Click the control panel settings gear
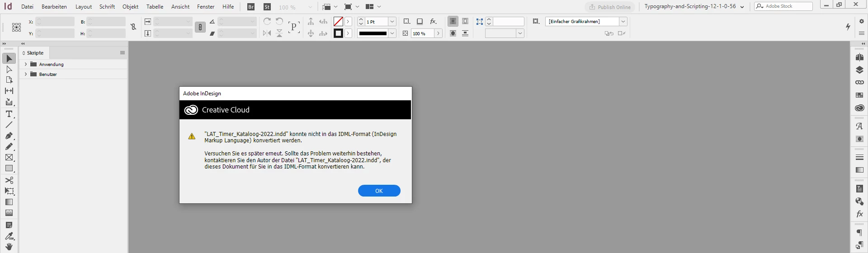The height and width of the screenshot is (253, 868). 861,21
